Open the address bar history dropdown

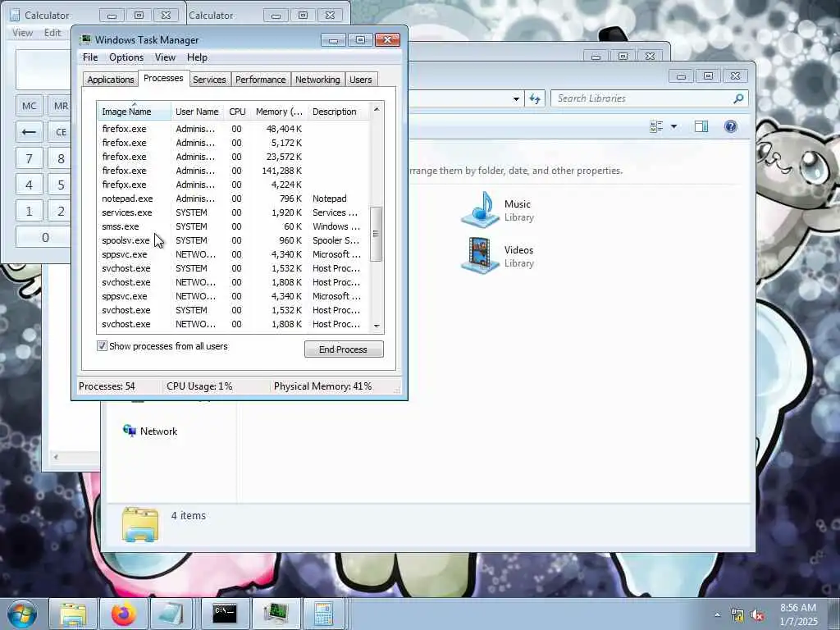pyautogui.click(x=517, y=98)
